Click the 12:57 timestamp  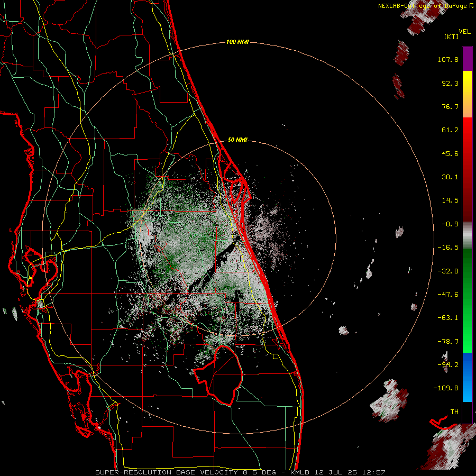coord(374,472)
